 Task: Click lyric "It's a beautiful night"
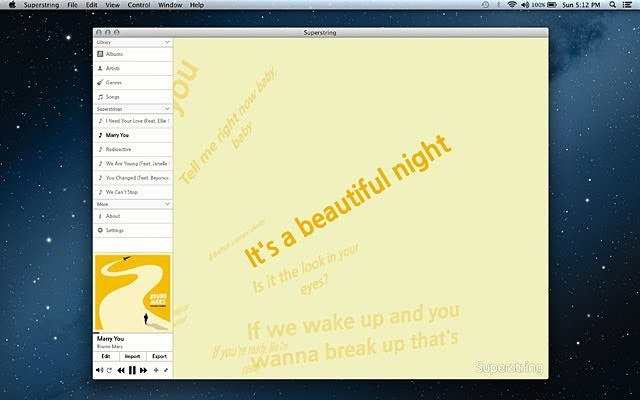(x=348, y=201)
